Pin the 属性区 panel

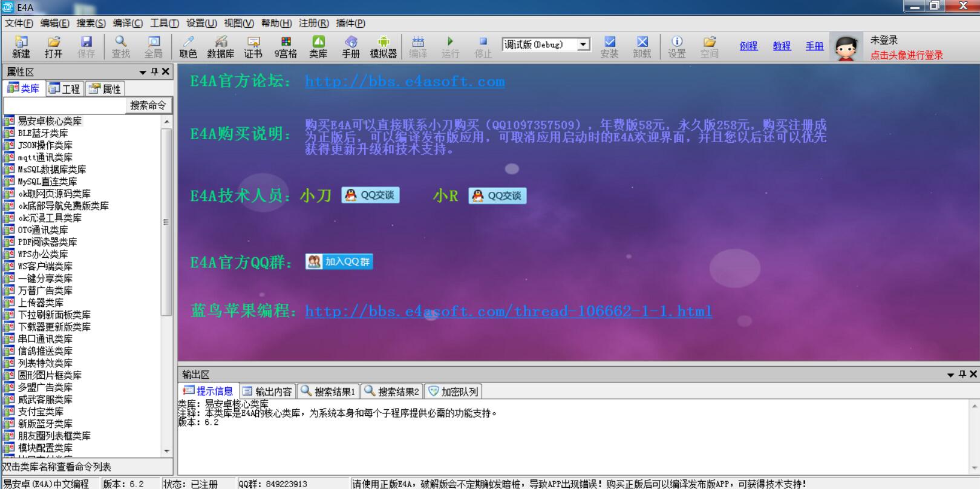pos(155,71)
